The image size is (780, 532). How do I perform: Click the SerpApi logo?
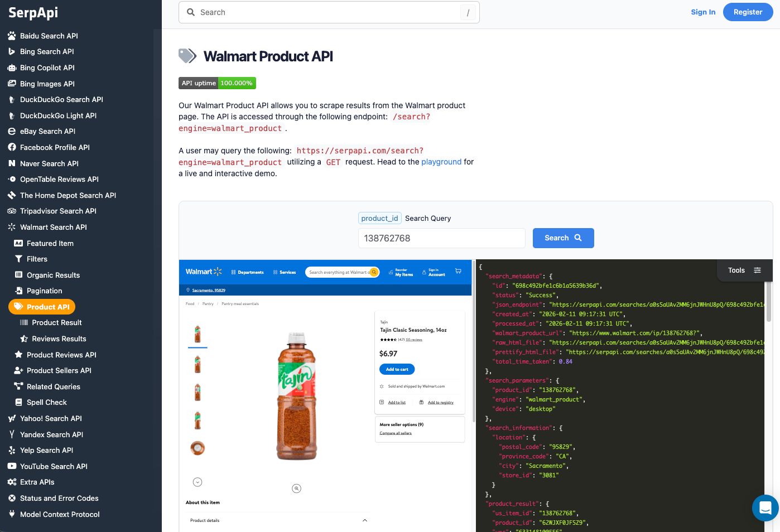[33, 13]
